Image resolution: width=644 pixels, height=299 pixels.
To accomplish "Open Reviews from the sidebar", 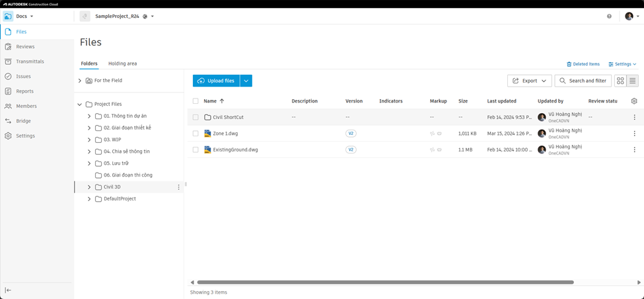I will [x=25, y=46].
